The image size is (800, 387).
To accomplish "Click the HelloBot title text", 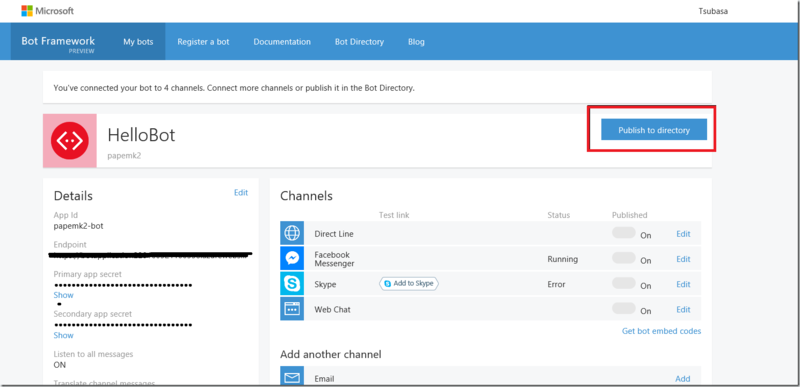I will (141, 135).
